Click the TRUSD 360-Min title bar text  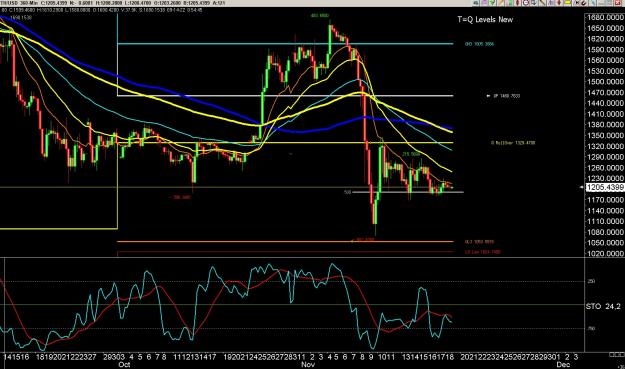[x=19, y=3]
